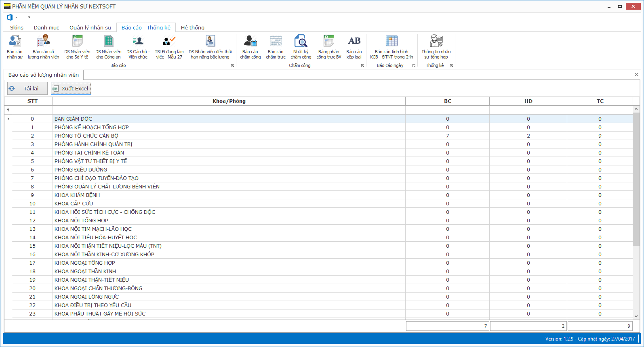644x347 pixels.
Task: Open DS Nhân viên cho Sở Y tế
Action: (77, 47)
